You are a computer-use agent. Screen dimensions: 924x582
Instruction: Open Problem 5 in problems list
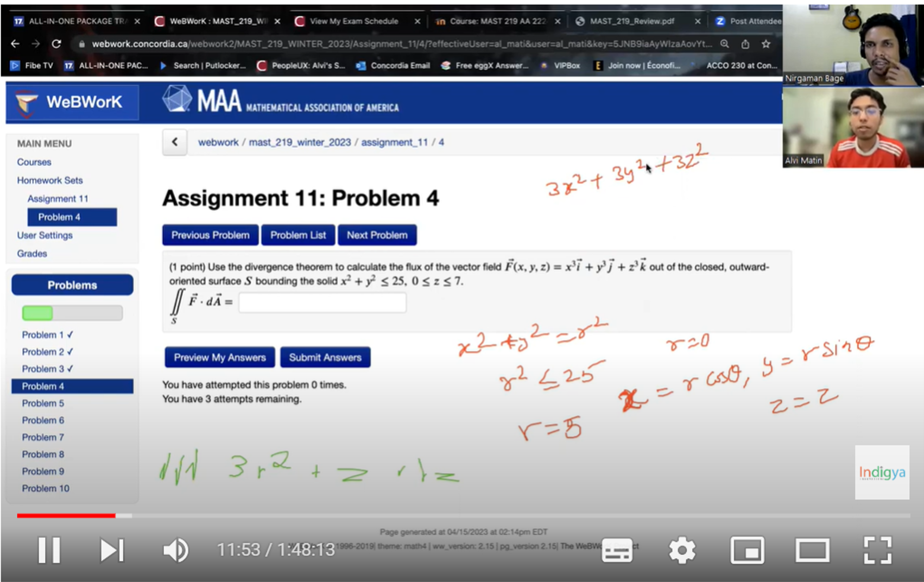pos(43,403)
